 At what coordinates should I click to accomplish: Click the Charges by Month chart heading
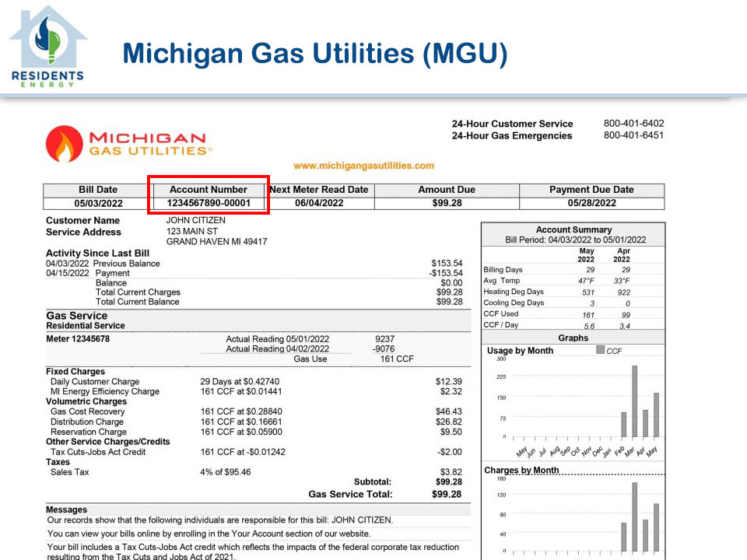[521, 471]
